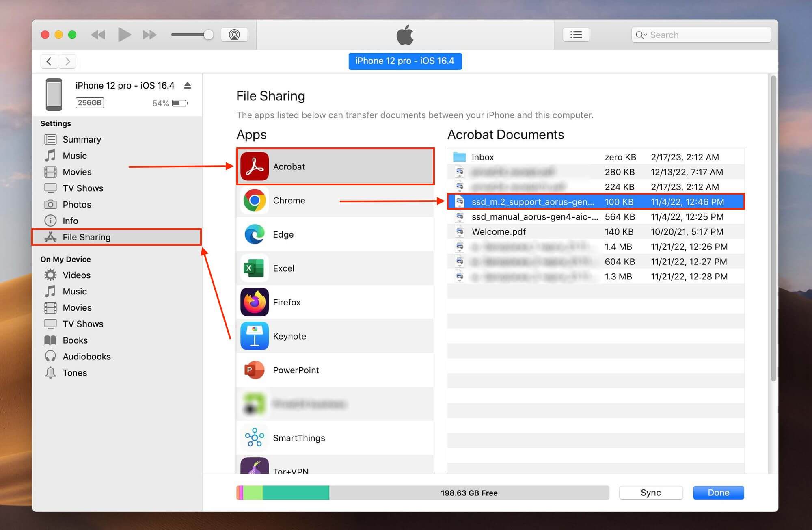This screenshot has width=812, height=530.
Task: Click in the Search field
Action: click(x=701, y=35)
